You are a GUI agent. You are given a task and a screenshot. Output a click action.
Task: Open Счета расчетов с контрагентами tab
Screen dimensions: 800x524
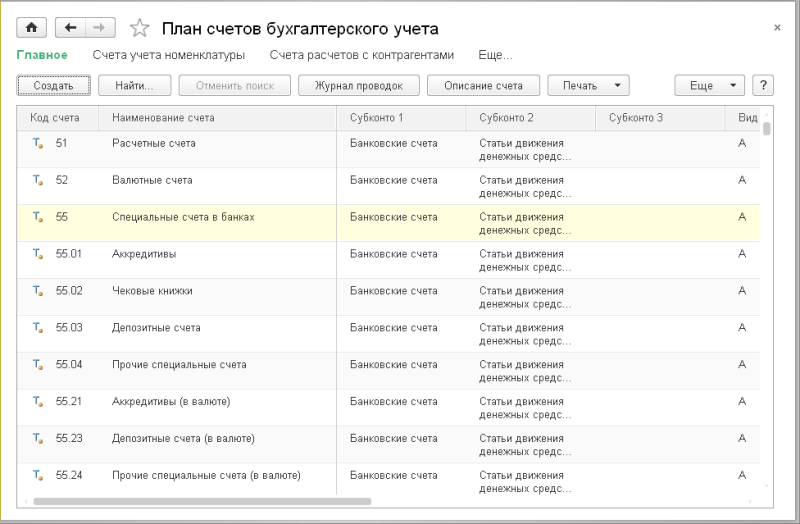pos(361,55)
